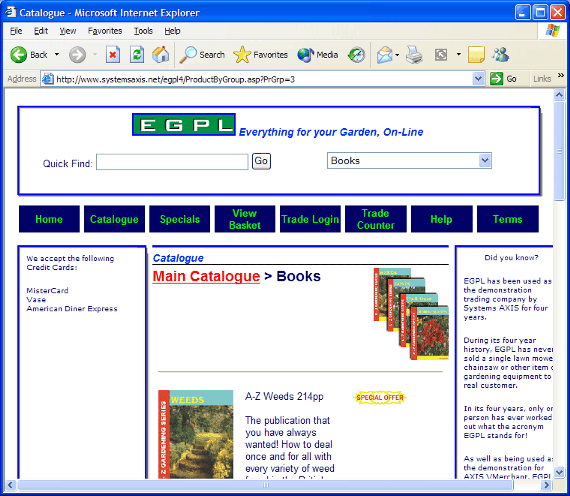This screenshot has width=570, height=496.
Task: Print the page with the printer icon
Action: coord(414,55)
